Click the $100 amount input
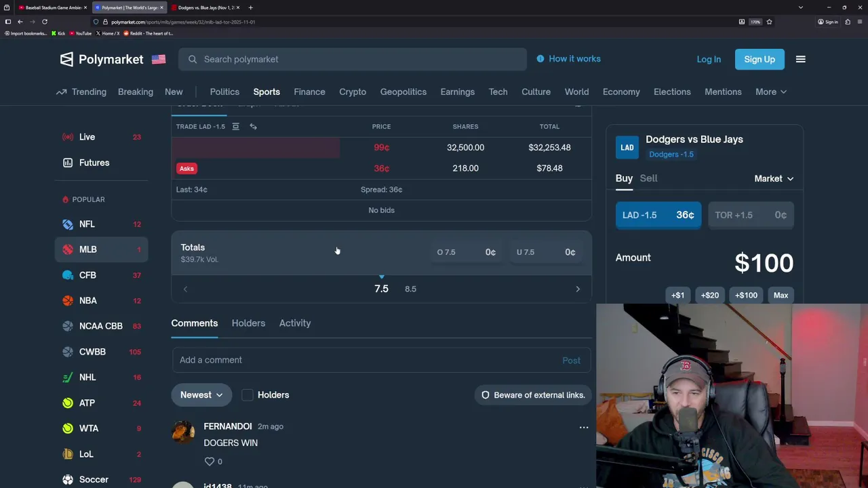Viewport: 868px width, 488px height. point(764,263)
